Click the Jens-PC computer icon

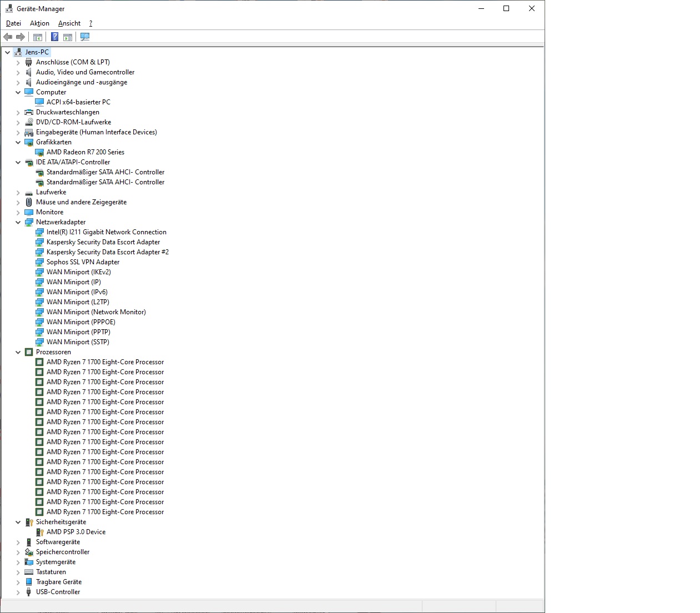[18, 52]
